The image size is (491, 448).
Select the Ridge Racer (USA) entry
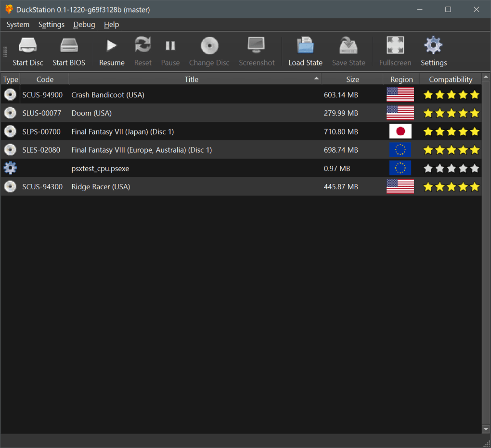(x=101, y=187)
